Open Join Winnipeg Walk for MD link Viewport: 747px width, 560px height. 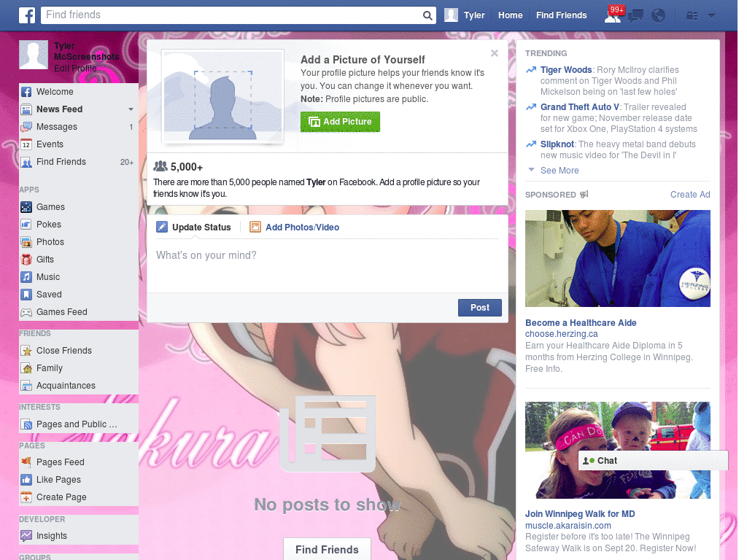(x=580, y=514)
